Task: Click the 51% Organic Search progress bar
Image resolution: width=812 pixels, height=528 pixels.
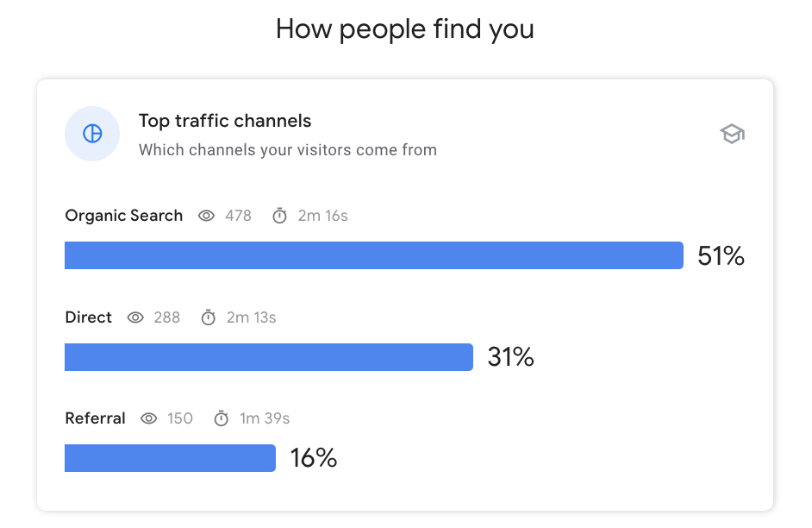Action: [373, 255]
